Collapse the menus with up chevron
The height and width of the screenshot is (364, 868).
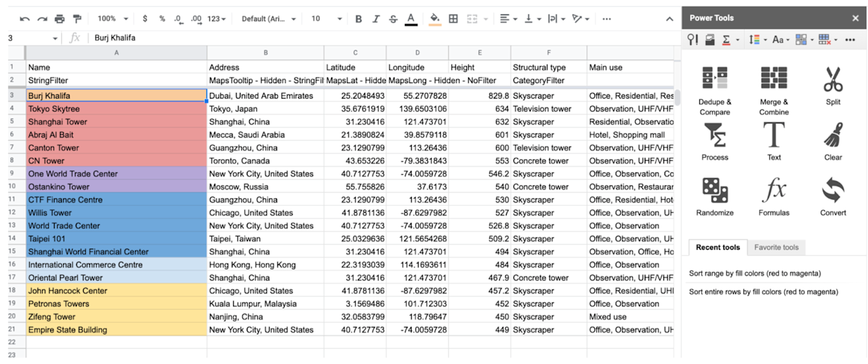pyautogui.click(x=670, y=19)
